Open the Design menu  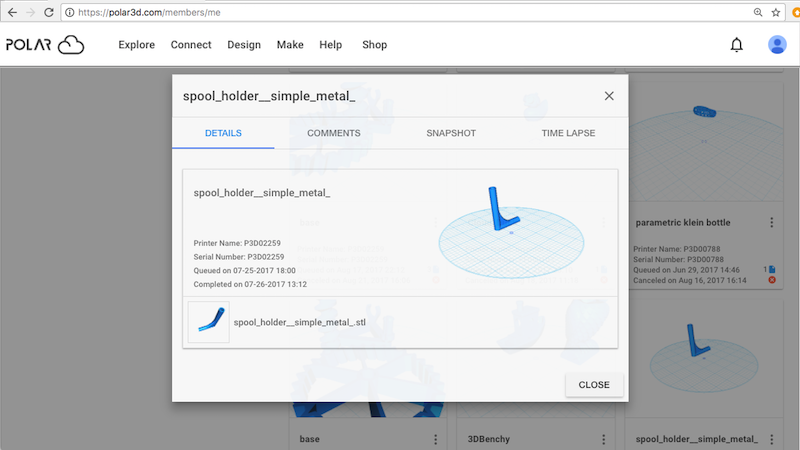coord(244,45)
